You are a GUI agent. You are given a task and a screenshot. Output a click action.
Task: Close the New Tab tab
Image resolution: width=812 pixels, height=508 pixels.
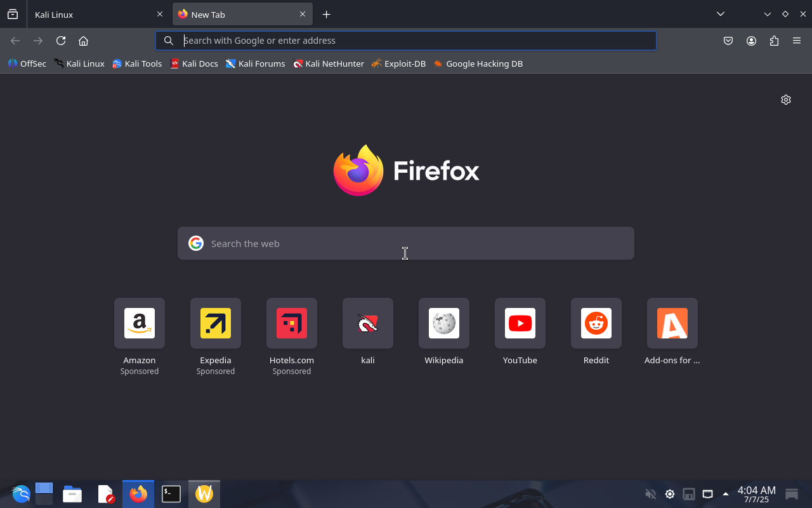pos(303,14)
